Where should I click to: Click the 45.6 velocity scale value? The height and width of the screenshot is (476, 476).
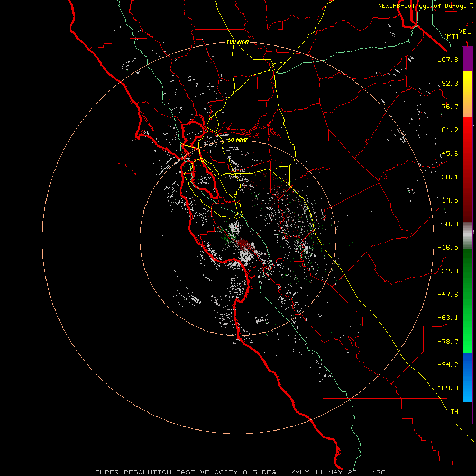click(450, 153)
